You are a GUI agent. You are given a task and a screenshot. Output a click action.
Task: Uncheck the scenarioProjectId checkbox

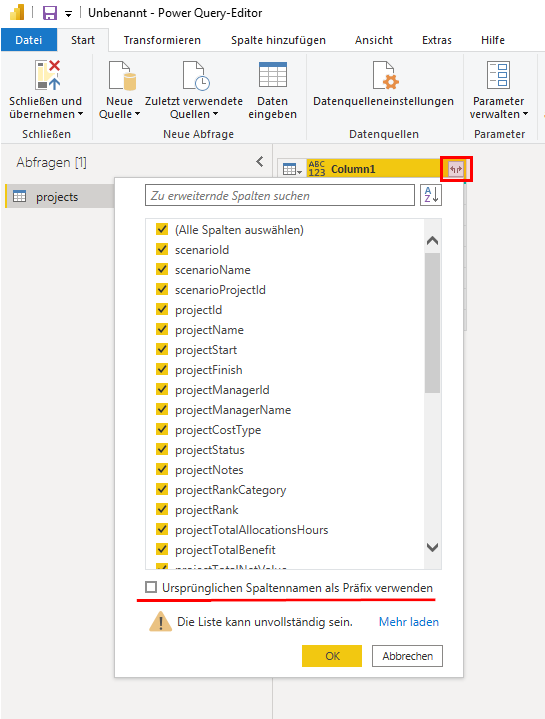coord(162,289)
